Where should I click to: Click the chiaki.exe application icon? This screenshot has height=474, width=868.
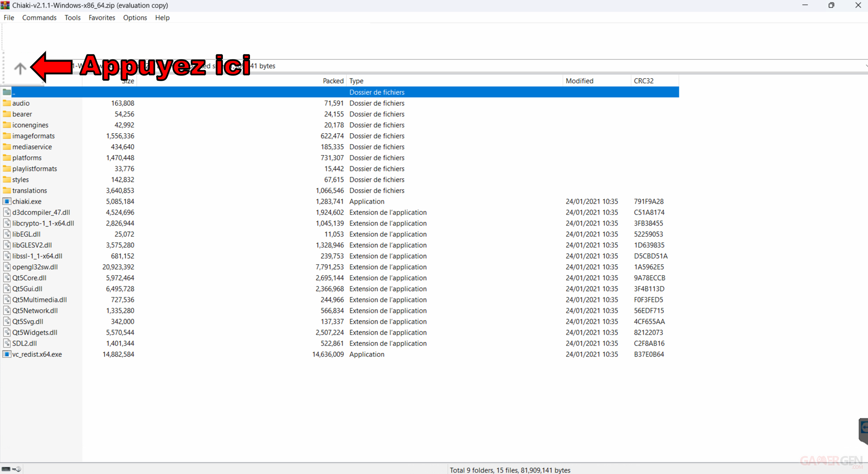pos(7,201)
